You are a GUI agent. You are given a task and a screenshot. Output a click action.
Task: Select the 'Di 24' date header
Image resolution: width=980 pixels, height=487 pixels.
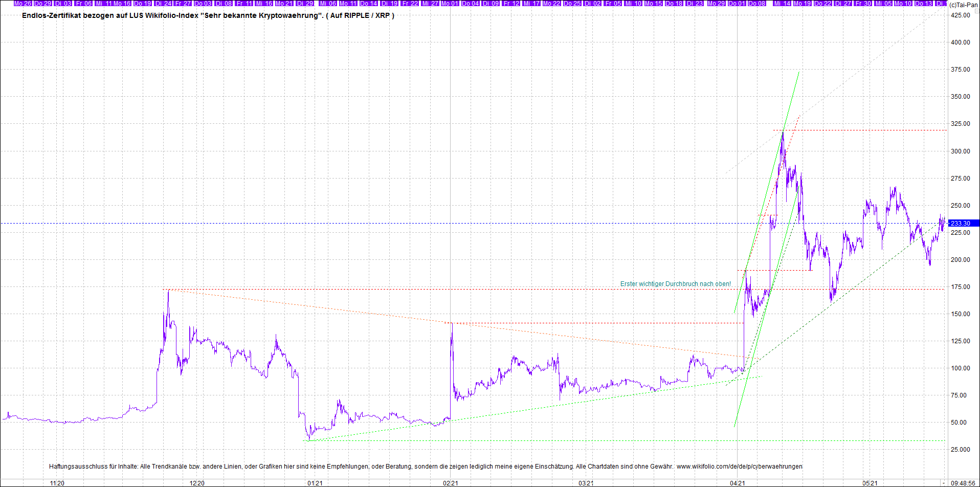tap(163, 3)
